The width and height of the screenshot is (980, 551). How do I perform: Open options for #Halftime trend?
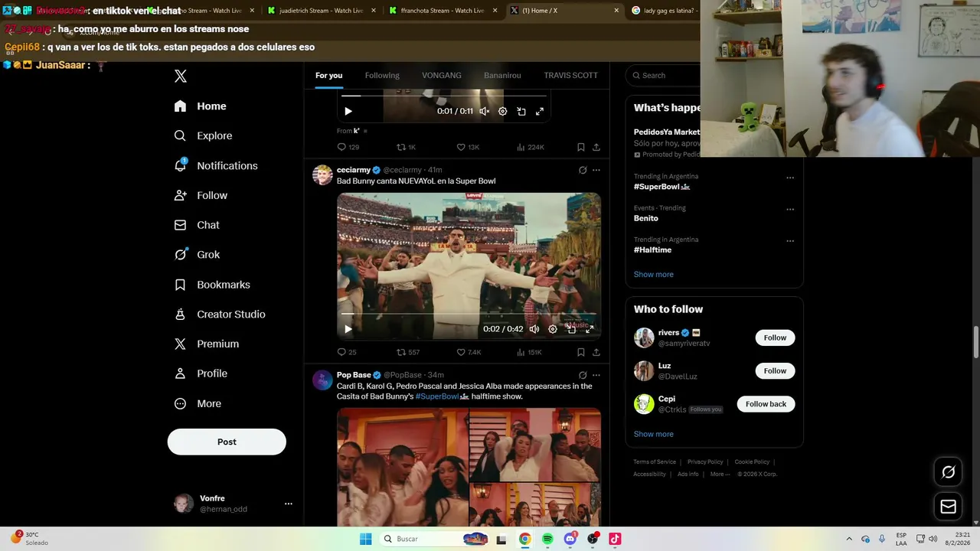[x=790, y=241]
